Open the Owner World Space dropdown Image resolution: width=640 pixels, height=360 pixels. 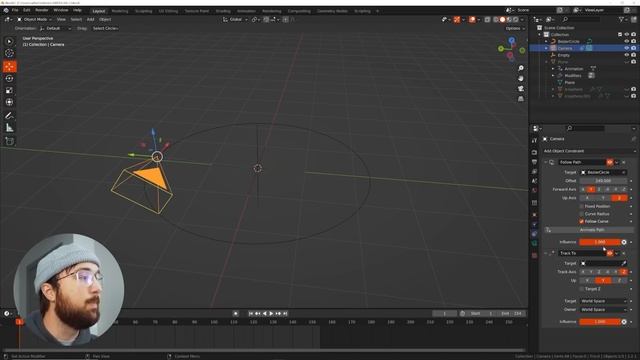tap(603, 310)
